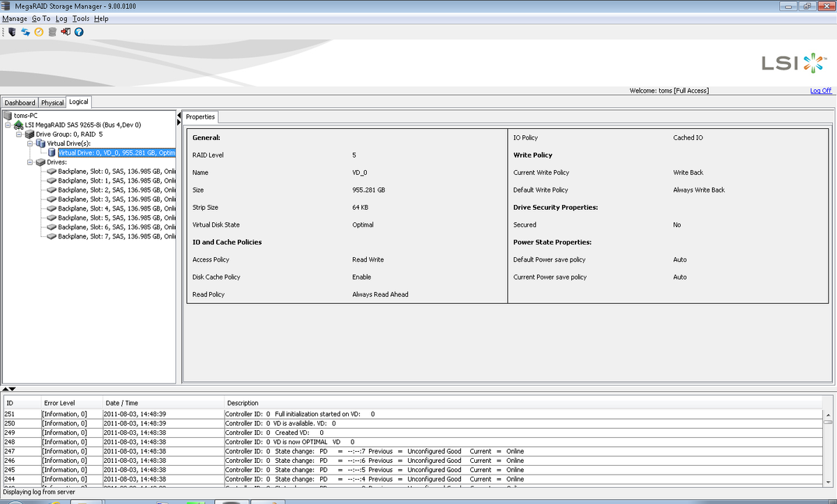
Task: Open Help using the question mark toolbar icon
Action: point(79,31)
